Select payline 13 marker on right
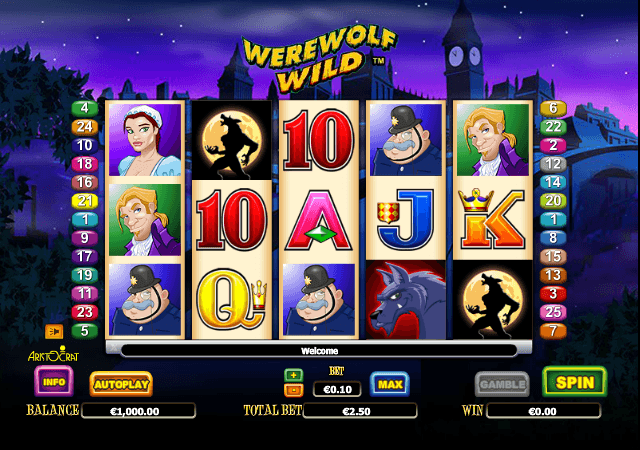Image resolution: width=640 pixels, height=450 pixels. pos(553,275)
